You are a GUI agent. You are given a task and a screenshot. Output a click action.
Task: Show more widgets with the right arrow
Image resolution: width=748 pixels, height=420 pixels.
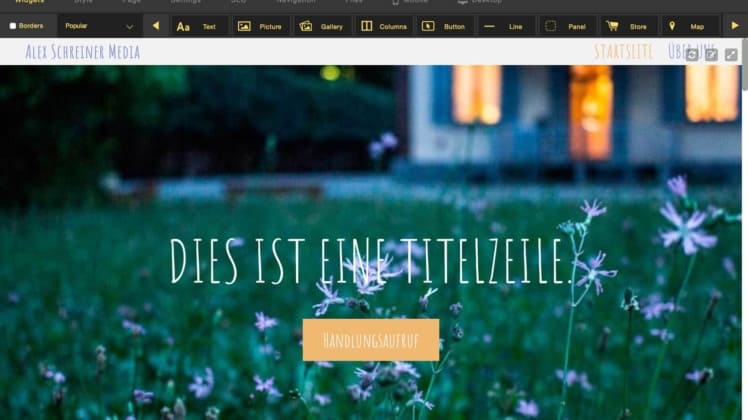(734, 26)
